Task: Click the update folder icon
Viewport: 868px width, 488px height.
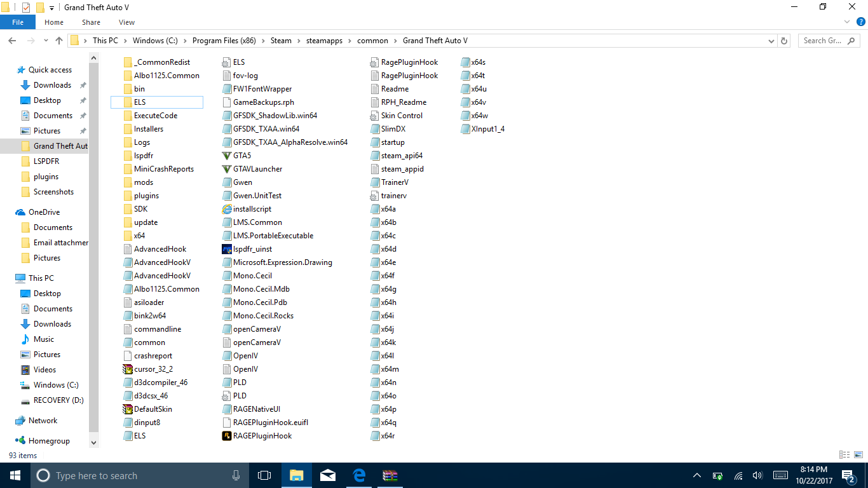Action: pyautogui.click(x=128, y=222)
